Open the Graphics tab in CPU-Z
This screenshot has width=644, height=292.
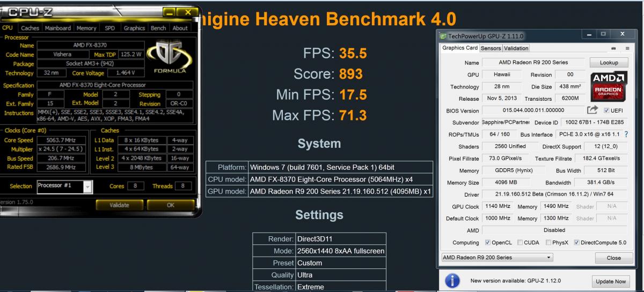[x=134, y=28]
